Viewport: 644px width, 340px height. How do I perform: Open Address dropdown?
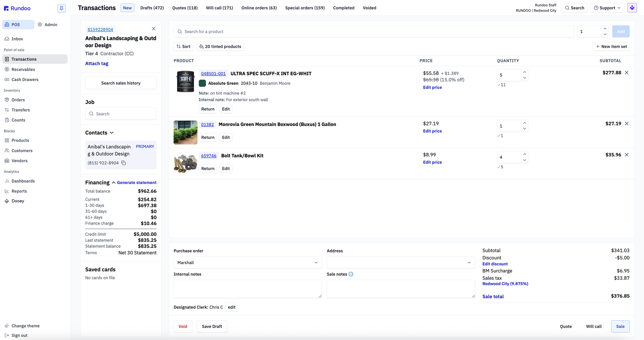tap(401, 263)
